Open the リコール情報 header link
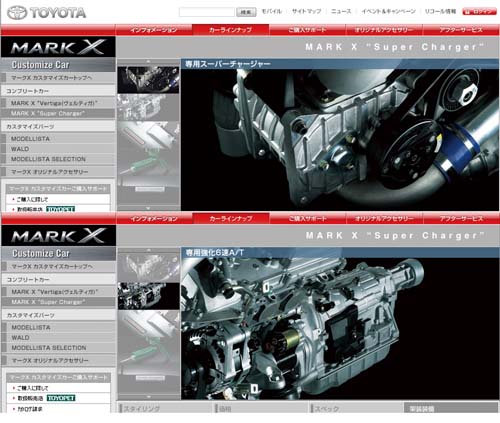The height and width of the screenshot is (423, 500). tap(440, 11)
